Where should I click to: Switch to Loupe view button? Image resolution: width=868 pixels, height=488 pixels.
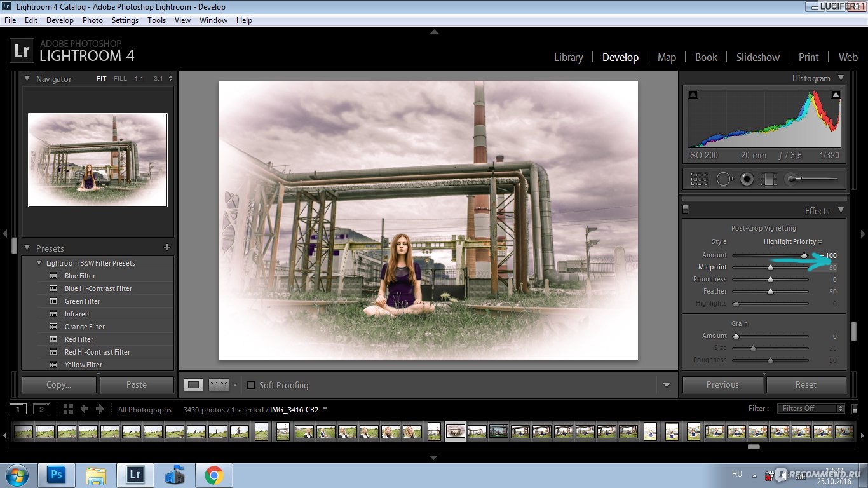click(194, 384)
